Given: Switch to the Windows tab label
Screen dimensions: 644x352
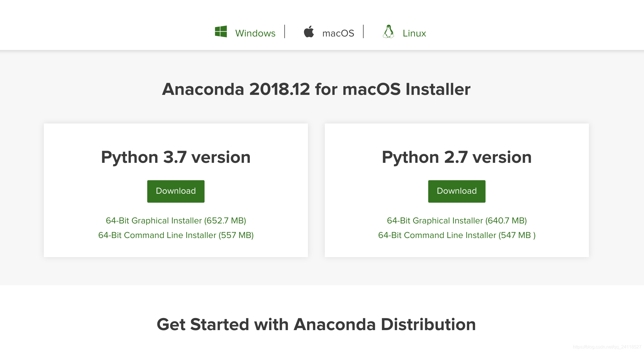Looking at the screenshot, I should (x=255, y=33).
